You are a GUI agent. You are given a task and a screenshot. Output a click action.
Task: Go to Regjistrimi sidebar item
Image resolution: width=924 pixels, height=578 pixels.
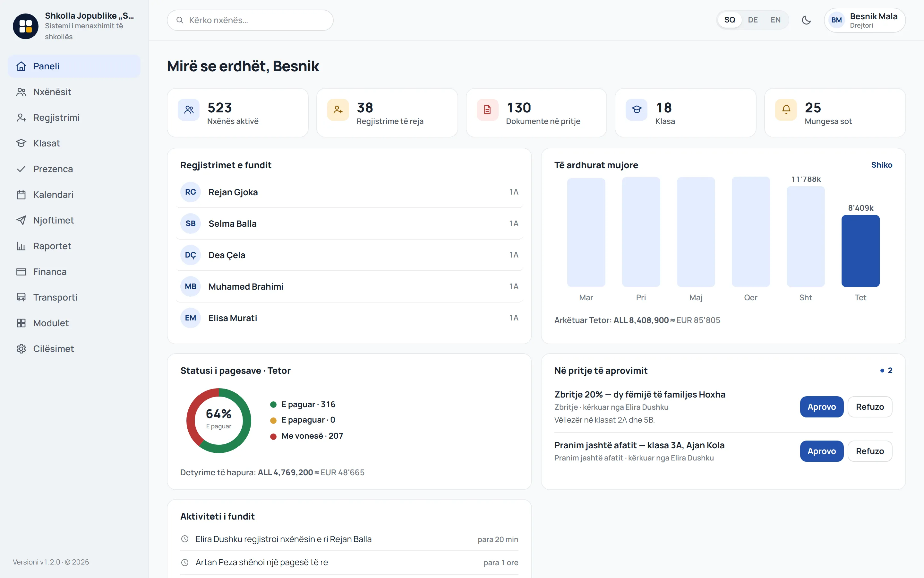click(x=74, y=117)
